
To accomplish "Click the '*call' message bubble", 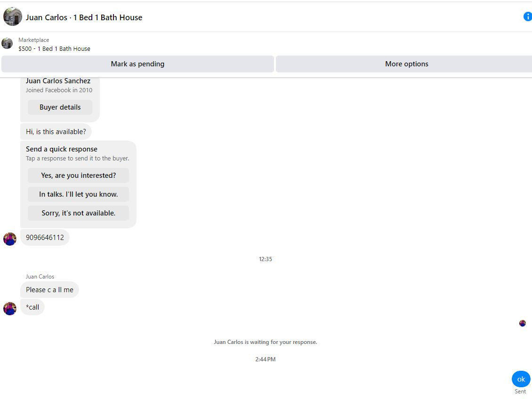I will click(32, 307).
